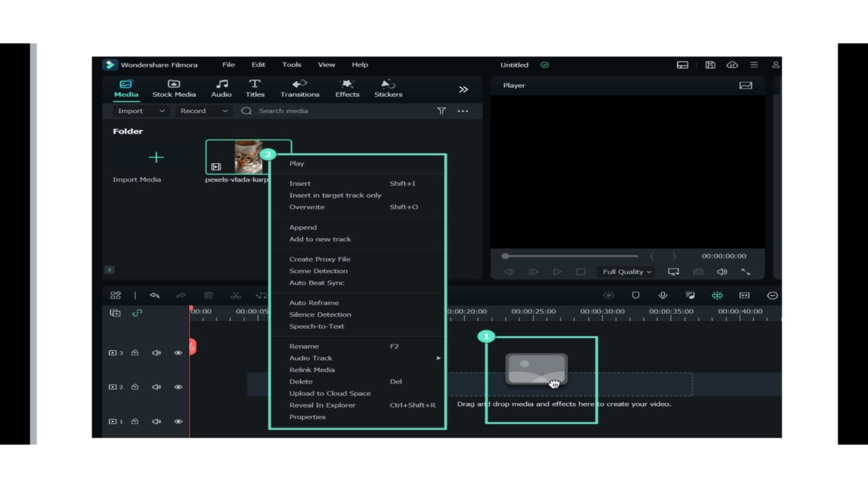Mute track 2 using speaker icon
Viewport: 868px width, 488px height.
pyautogui.click(x=157, y=387)
